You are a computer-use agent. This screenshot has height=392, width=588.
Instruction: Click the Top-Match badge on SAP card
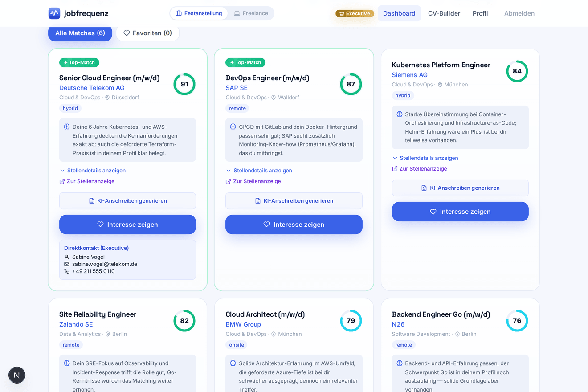tap(245, 62)
